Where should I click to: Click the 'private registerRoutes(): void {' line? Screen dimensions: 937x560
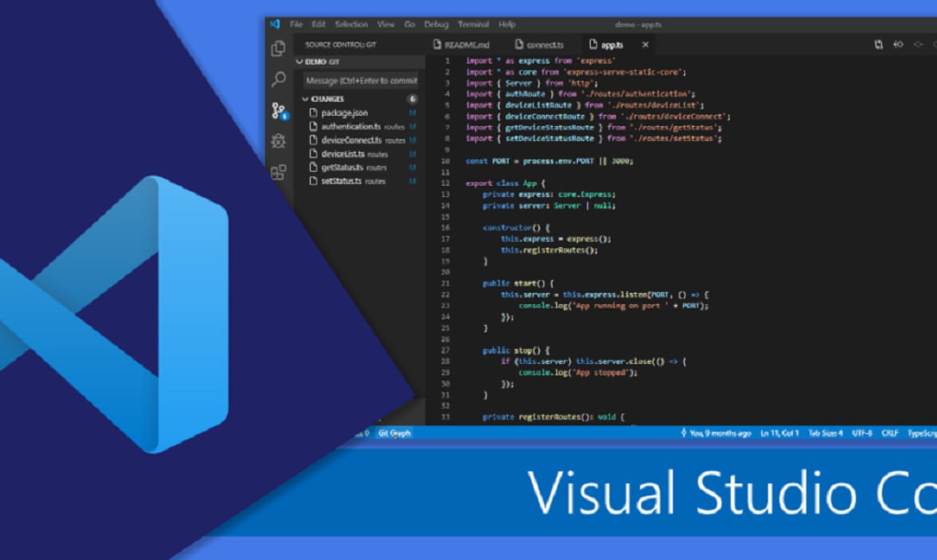click(x=554, y=417)
